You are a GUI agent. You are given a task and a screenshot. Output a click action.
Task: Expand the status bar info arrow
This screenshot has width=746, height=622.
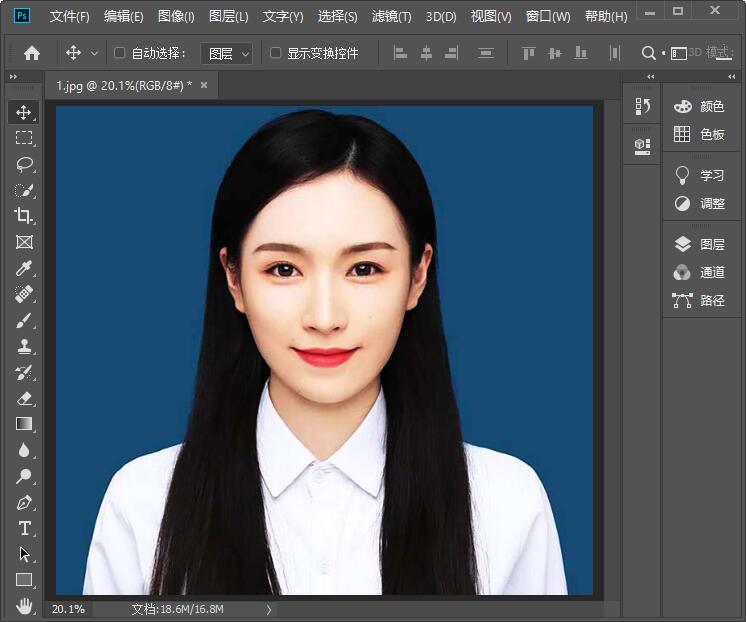click(x=267, y=609)
